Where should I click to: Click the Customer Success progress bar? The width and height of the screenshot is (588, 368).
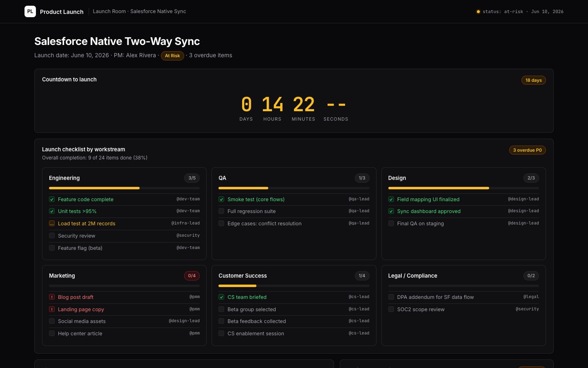pyautogui.click(x=294, y=286)
